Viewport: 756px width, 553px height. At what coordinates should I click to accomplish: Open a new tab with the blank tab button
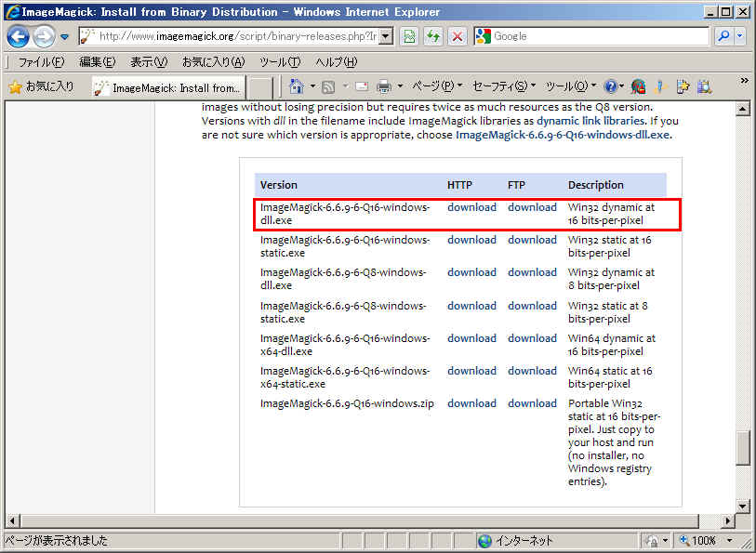click(261, 88)
